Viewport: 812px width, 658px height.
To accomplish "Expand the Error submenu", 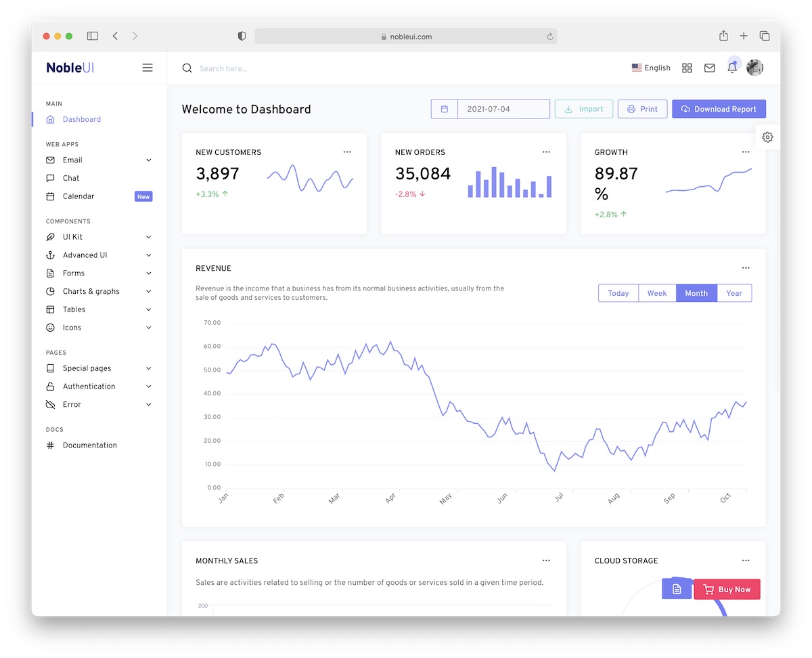I will coord(99,405).
